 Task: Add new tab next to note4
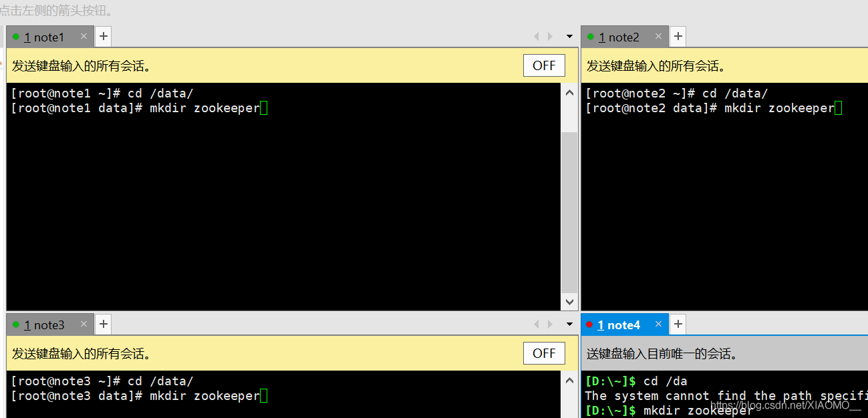click(x=678, y=325)
